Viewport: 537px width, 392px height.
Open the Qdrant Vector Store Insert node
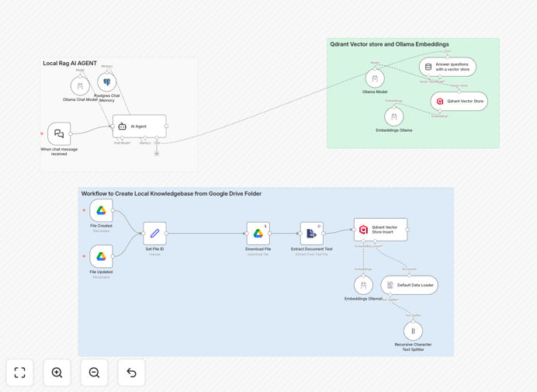click(380, 230)
